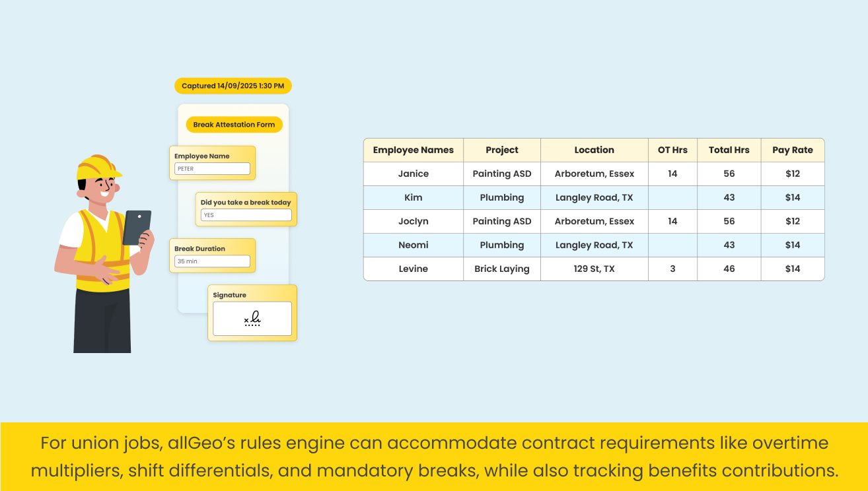Click Levine's Brick Laying project cell

pyautogui.click(x=501, y=269)
